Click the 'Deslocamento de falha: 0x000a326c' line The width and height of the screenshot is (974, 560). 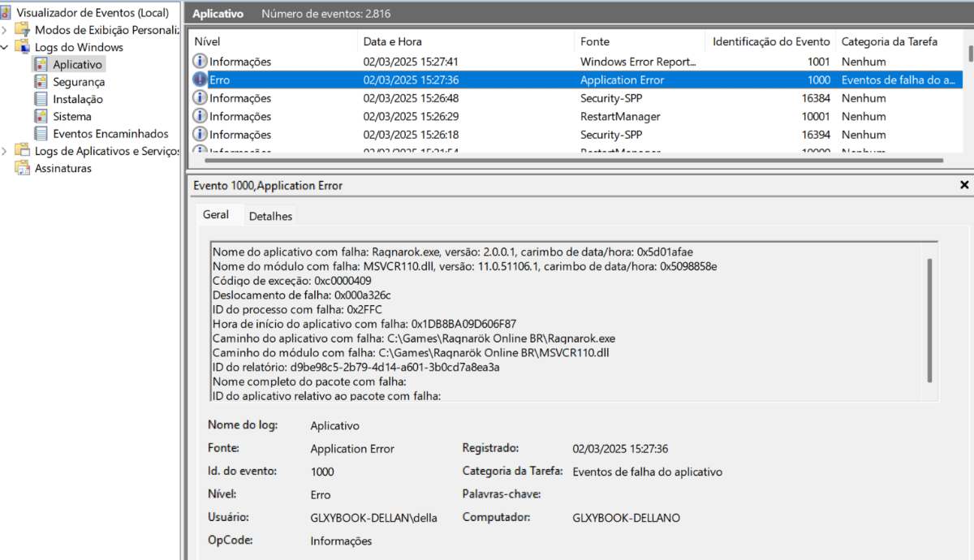point(301,295)
